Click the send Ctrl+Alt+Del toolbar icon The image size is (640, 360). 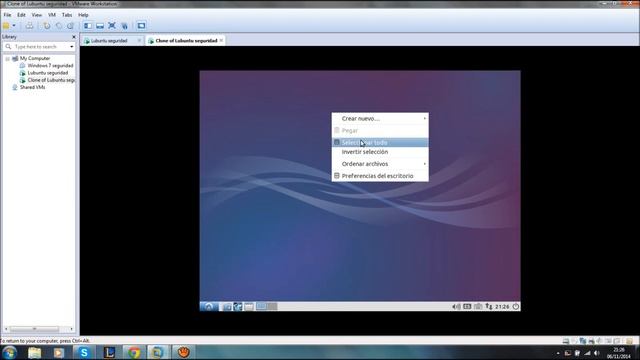click(x=29, y=26)
